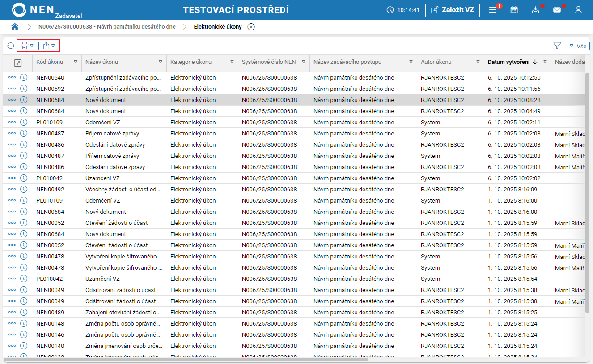Click the refresh list icon
593x364 pixels.
pos(10,46)
